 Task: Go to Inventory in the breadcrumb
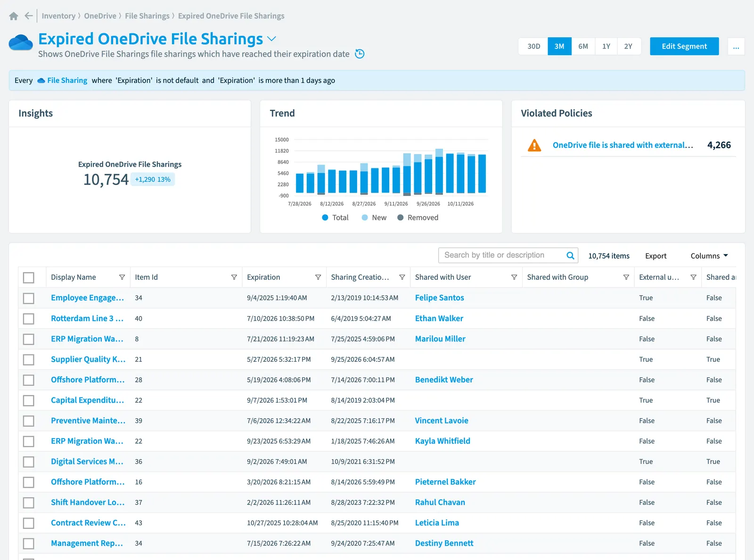click(58, 16)
